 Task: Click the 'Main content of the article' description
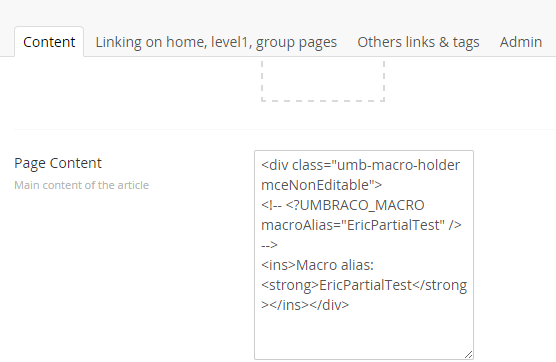pyautogui.click(x=82, y=185)
